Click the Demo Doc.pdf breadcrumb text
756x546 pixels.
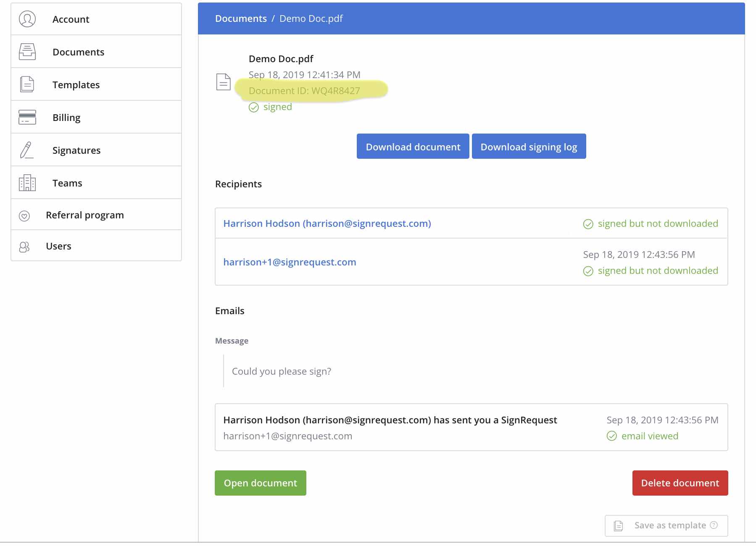click(x=311, y=18)
